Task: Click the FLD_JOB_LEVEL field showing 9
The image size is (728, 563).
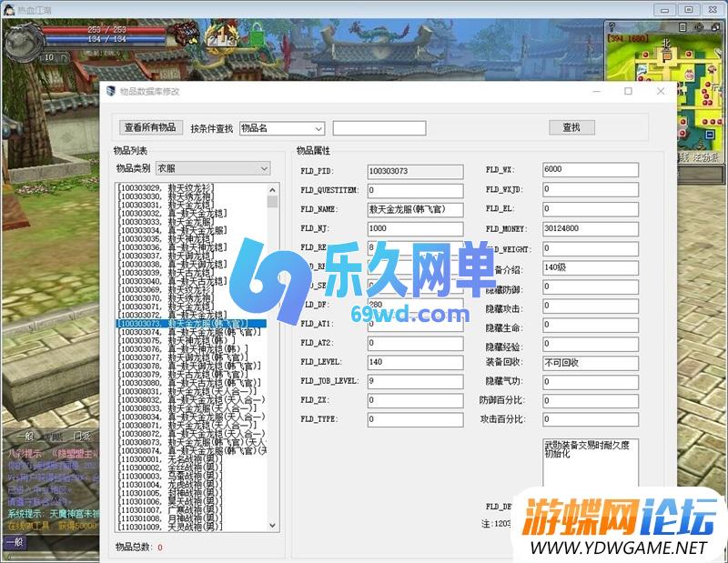Action: click(x=415, y=381)
